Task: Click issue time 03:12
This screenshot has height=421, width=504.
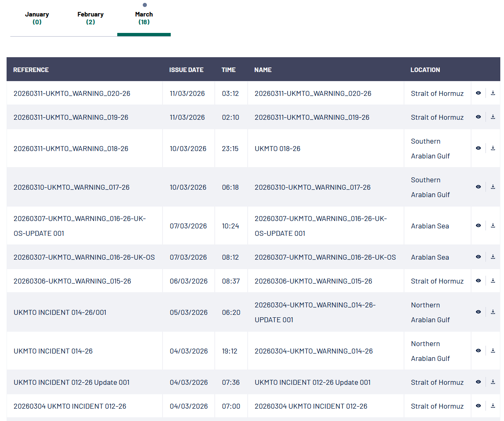Action: pyautogui.click(x=230, y=93)
